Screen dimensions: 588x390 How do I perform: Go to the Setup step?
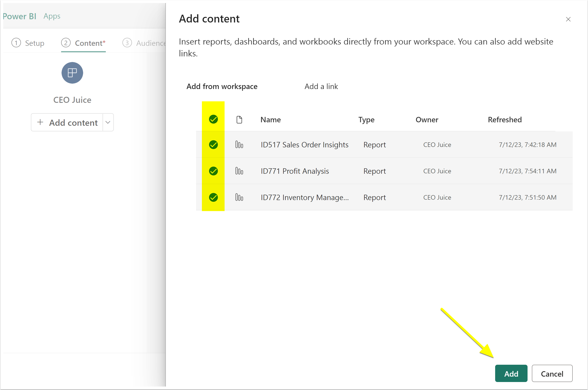click(x=28, y=43)
